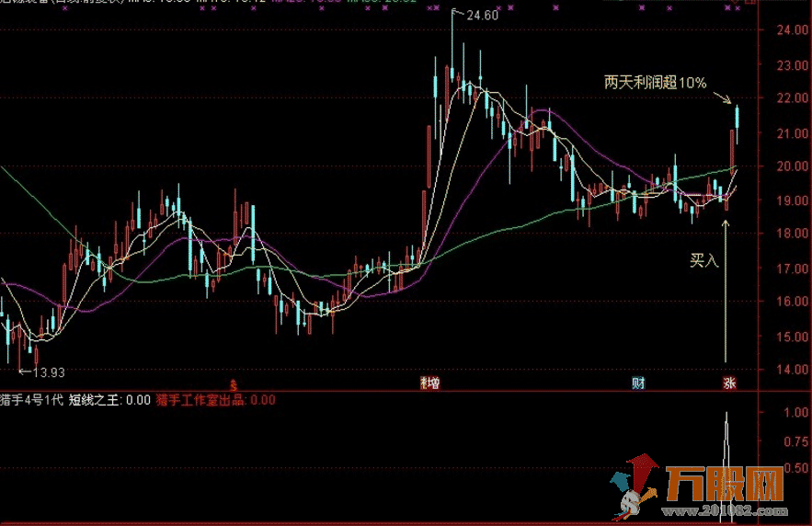Click the 18.00 price axis label

pos(792,233)
